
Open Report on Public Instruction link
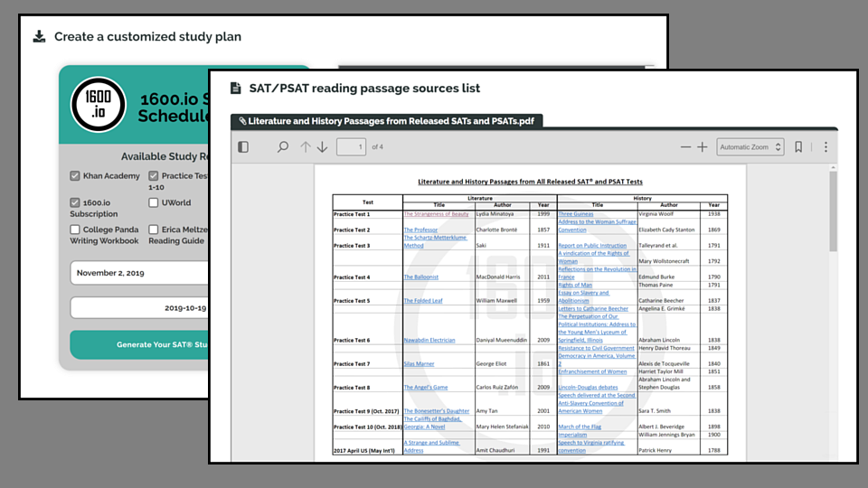tap(592, 246)
